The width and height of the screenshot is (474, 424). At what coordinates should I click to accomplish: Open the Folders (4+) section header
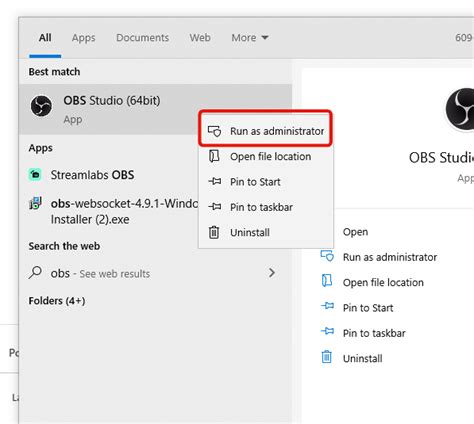[57, 301]
